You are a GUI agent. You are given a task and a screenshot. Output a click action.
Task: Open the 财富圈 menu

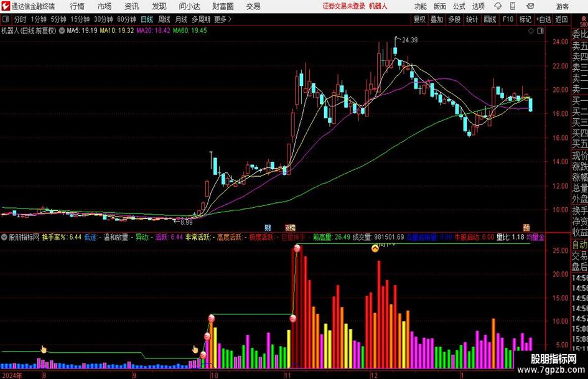(223, 6)
